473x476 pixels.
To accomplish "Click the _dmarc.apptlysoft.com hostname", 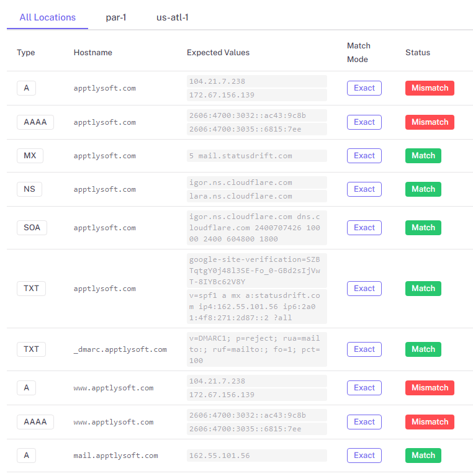I will click(120, 349).
